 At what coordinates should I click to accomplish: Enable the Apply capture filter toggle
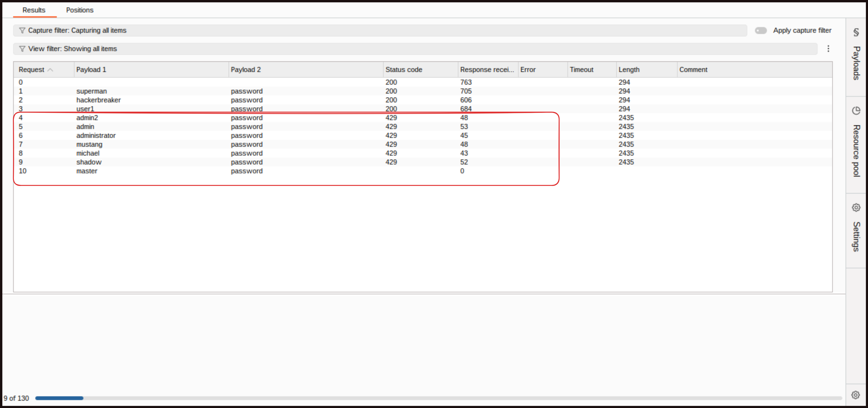[761, 31]
